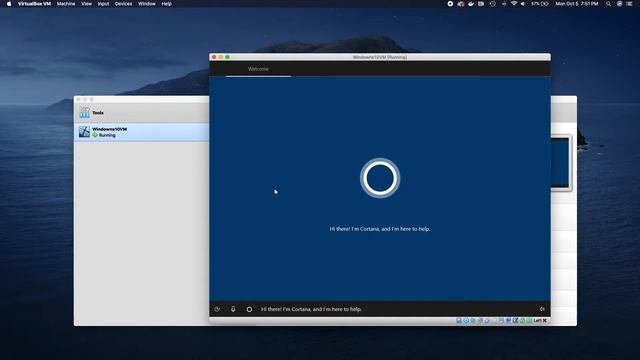Minimize the Windows10VM window
Screen dimensions: 640x360
(221, 57)
